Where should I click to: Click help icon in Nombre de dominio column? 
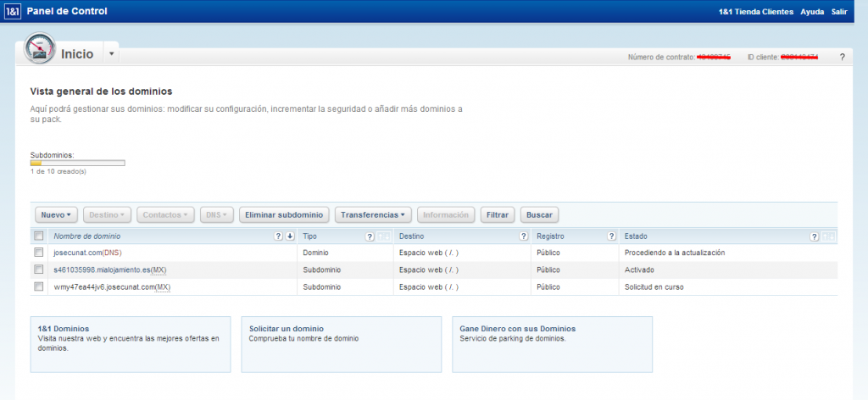(278, 236)
